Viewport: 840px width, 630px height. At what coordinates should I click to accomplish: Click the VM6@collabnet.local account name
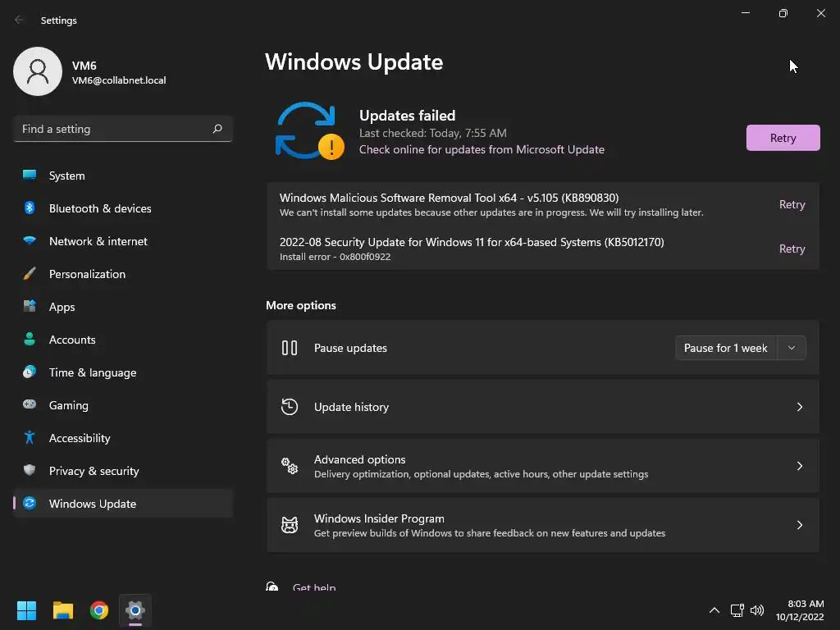coord(119,80)
